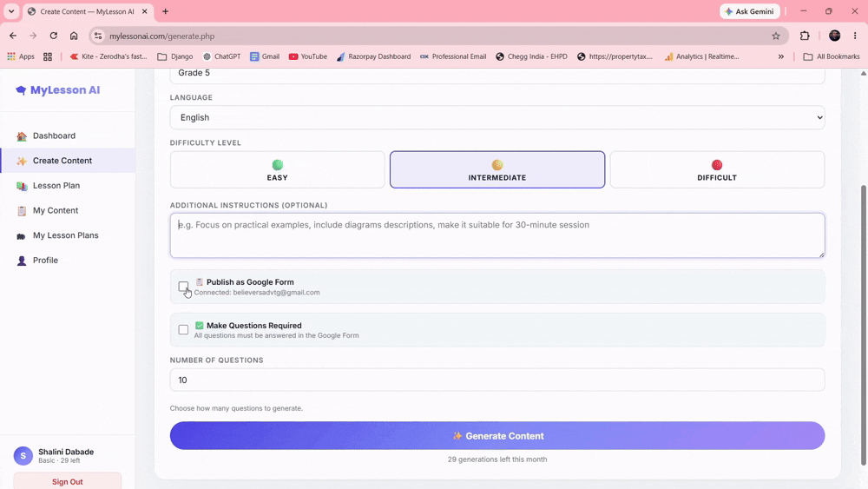Click the Ask Gemini button
Image resolution: width=868 pixels, height=489 pixels.
(750, 11)
